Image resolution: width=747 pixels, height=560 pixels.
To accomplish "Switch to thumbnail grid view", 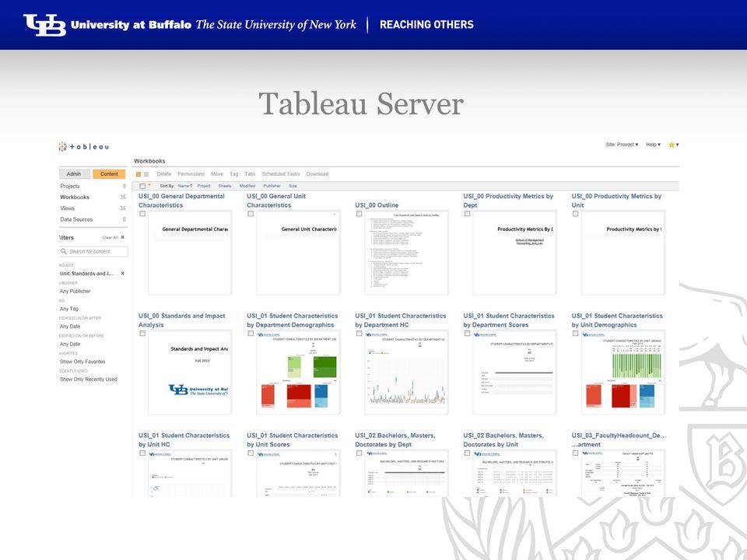I will [x=139, y=174].
